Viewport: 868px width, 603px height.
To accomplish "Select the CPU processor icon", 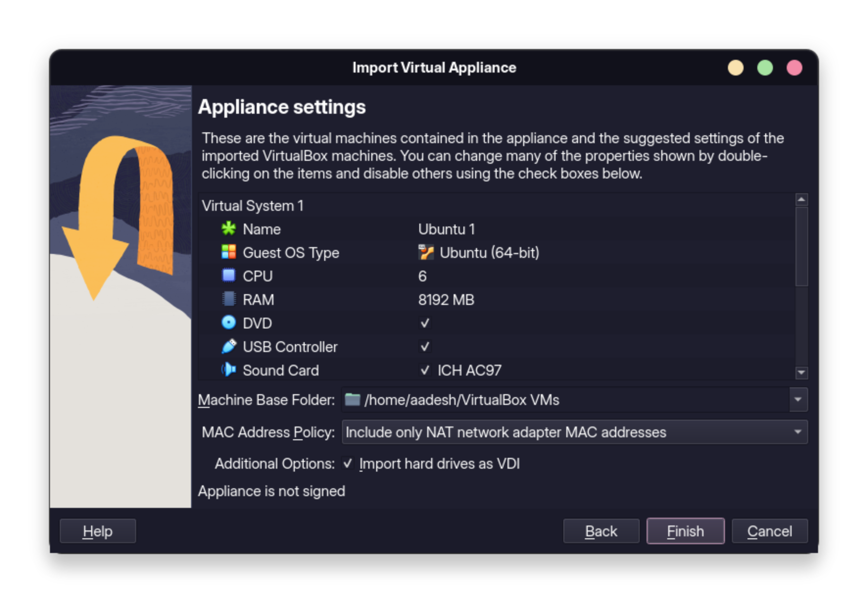I will pos(228,276).
